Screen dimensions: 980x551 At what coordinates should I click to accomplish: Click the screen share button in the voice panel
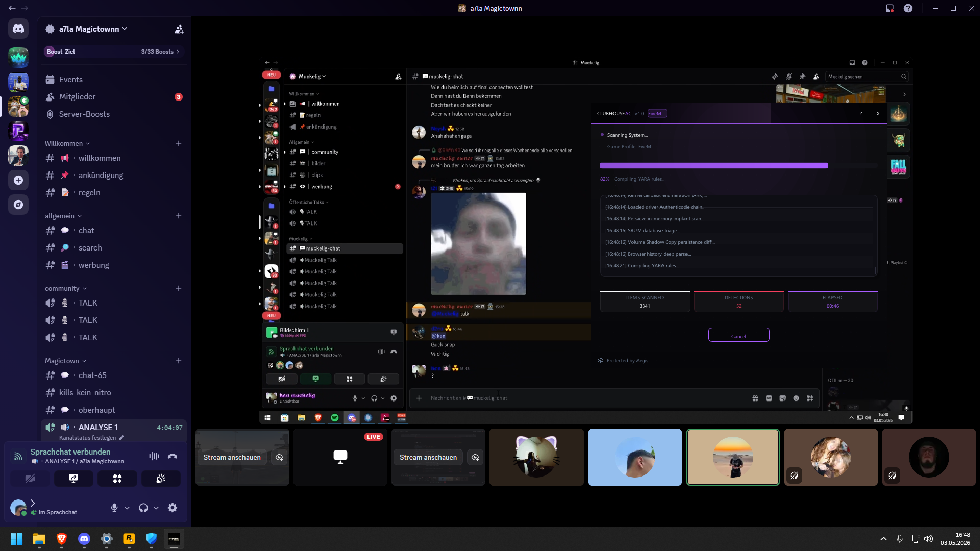(73, 479)
